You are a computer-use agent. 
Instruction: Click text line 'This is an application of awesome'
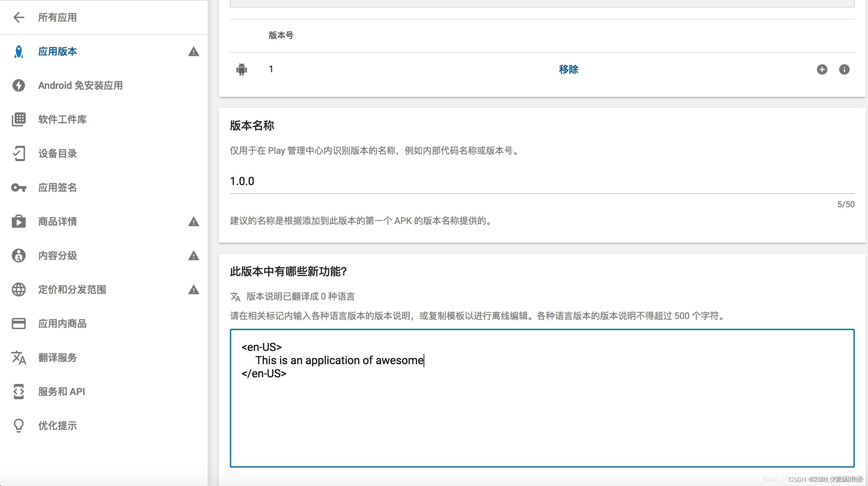coord(340,361)
